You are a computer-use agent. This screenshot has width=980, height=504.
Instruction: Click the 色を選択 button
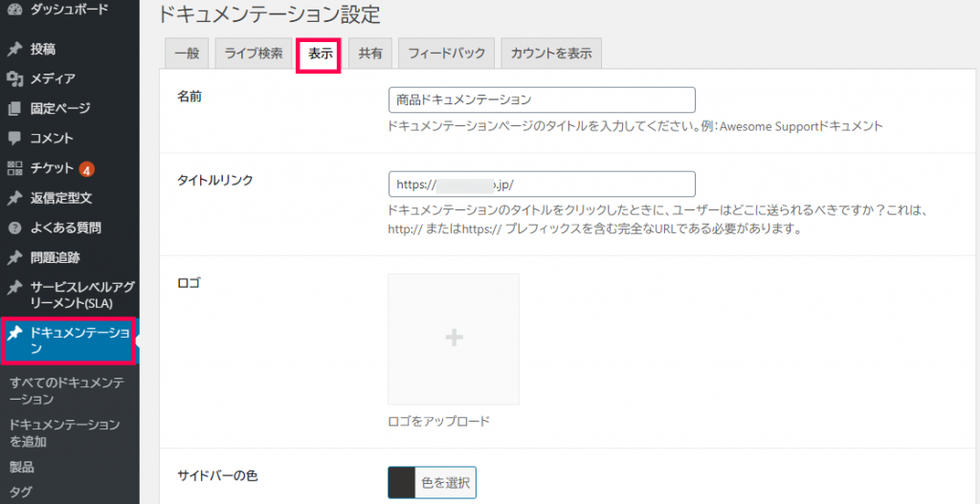446,483
